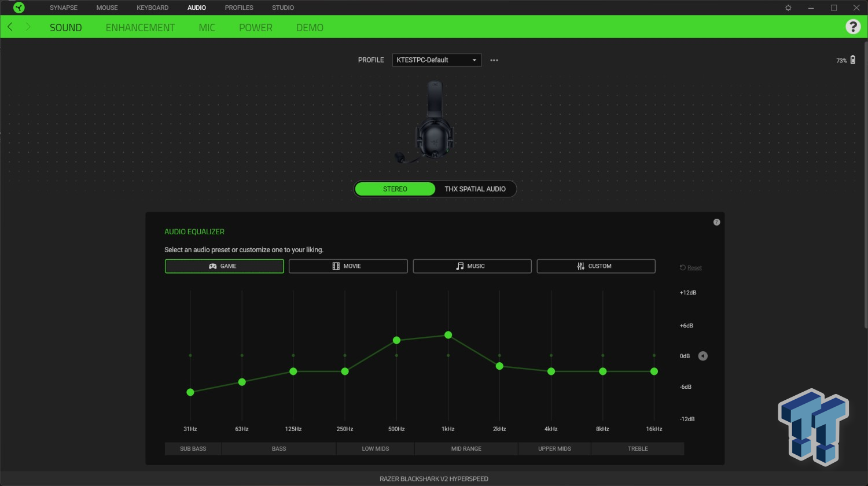
Task: Select the MUSIC equalizer preset
Action: (x=472, y=266)
